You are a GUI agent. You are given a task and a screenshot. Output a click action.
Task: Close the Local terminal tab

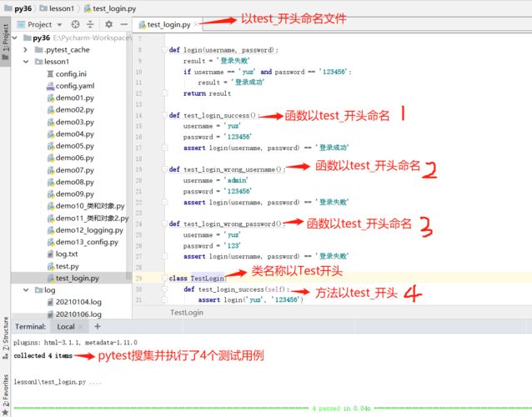click(x=80, y=327)
